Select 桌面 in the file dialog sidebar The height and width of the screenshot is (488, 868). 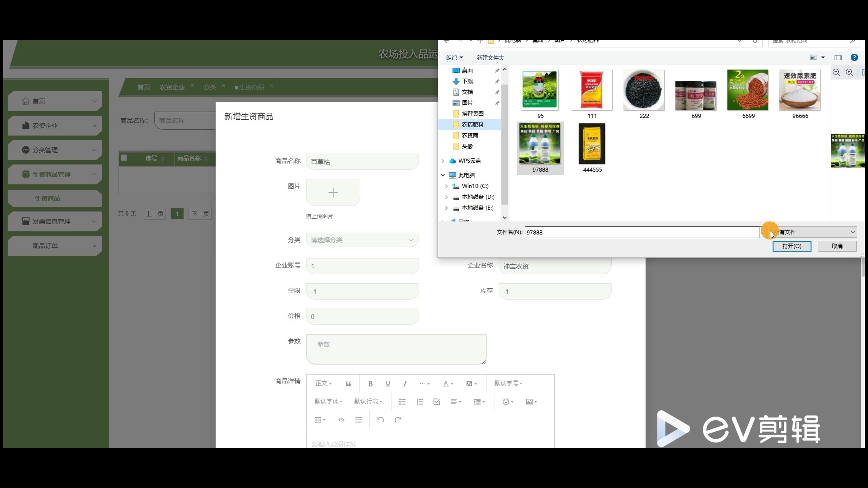point(467,70)
